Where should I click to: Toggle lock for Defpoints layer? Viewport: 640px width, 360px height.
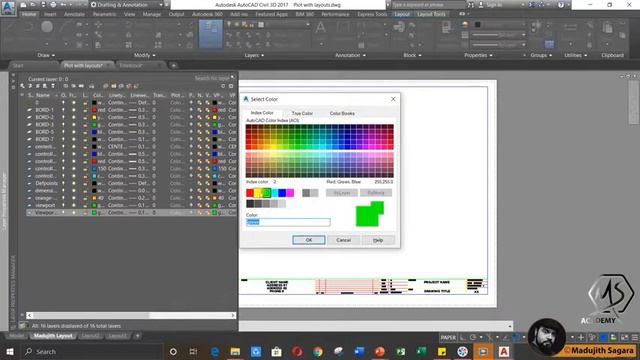(85, 183)
